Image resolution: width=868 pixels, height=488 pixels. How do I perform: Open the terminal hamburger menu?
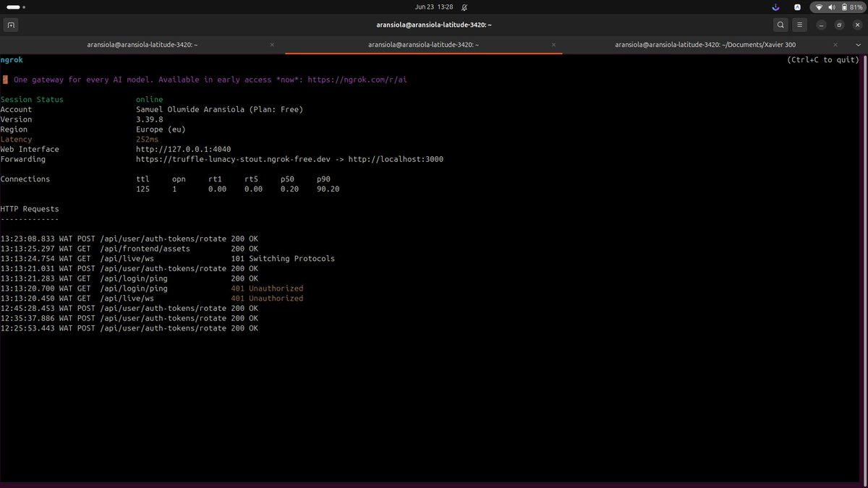point(799,25)
